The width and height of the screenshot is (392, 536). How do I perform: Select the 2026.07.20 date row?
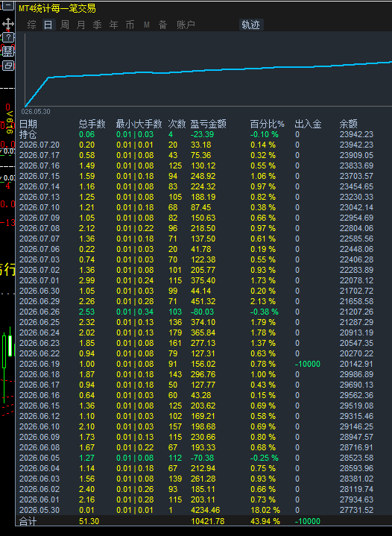[x=39, y=145]
